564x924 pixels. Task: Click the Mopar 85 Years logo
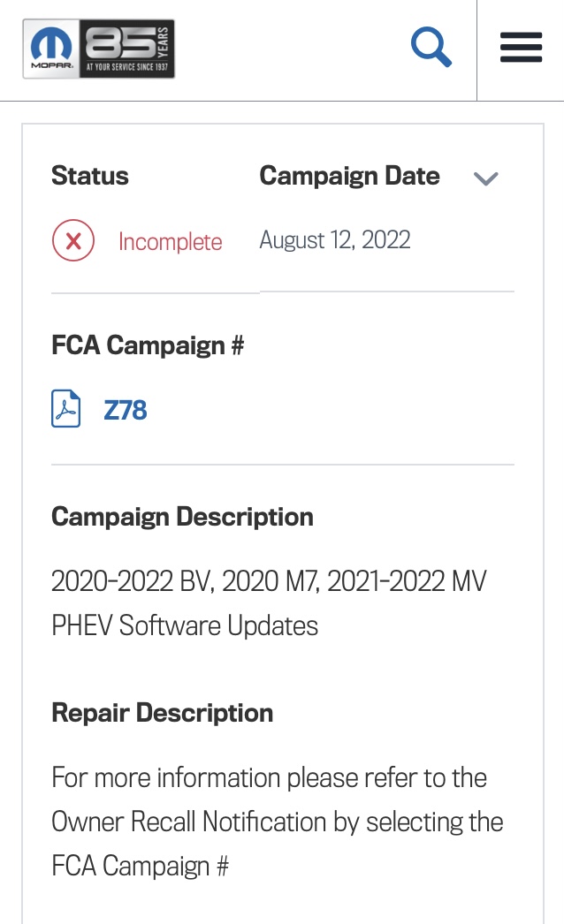click(x=99, y=49)
